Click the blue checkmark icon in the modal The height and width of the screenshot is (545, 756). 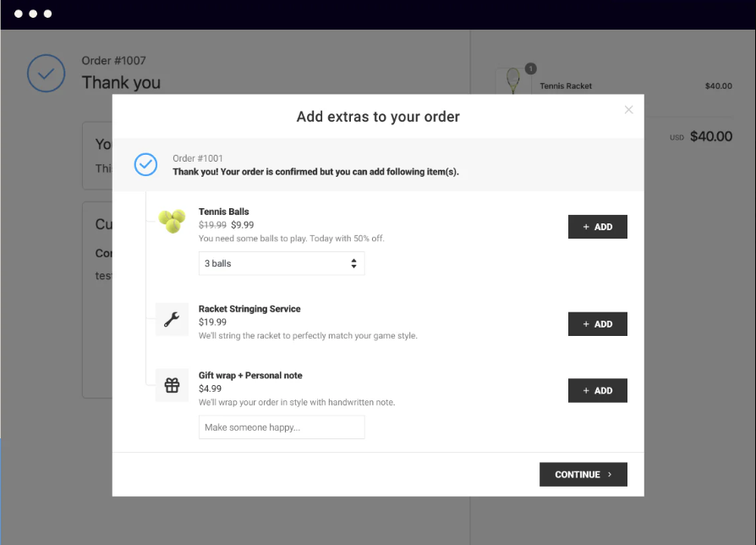click(x=146, y=164)
